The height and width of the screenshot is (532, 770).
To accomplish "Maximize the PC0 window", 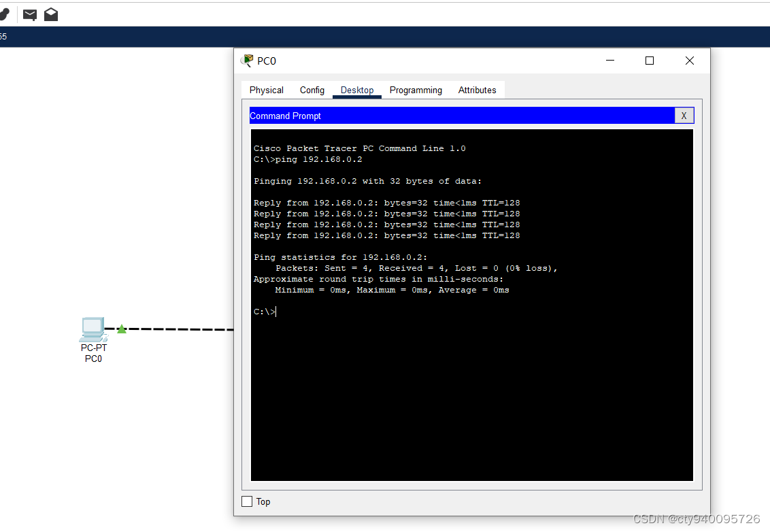I will (649, 61).
